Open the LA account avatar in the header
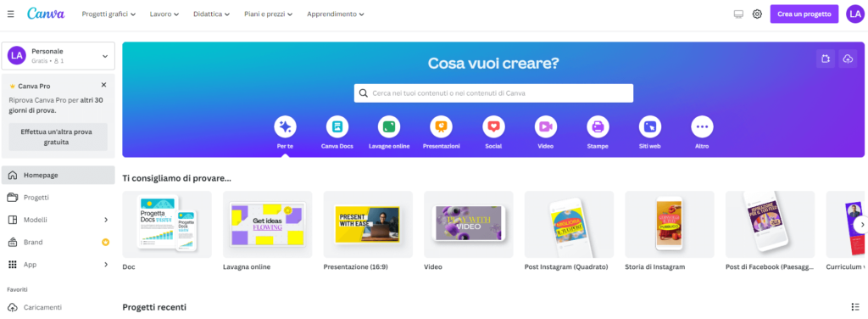868x319 pixels. click(x=855, y=14)
